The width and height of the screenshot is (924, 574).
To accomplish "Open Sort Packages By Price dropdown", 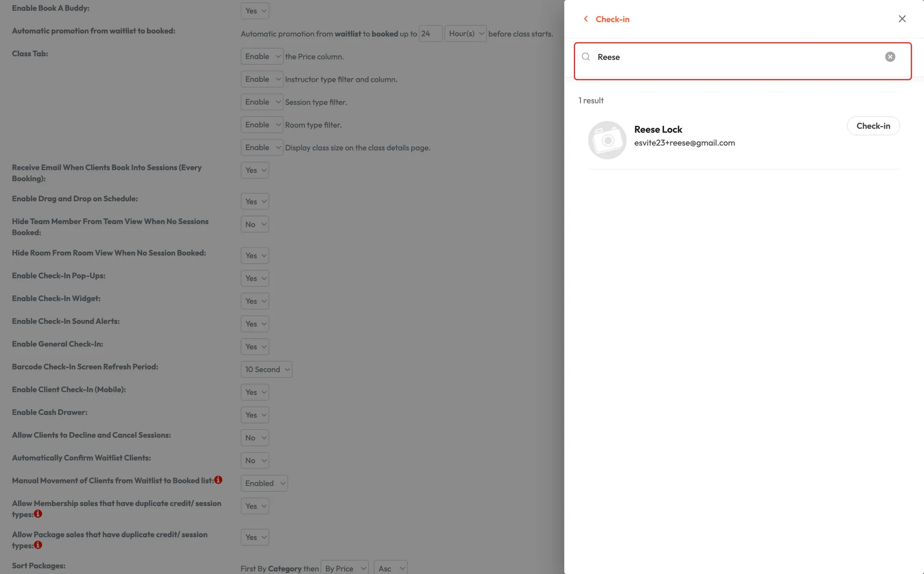I will click(344, 568).
